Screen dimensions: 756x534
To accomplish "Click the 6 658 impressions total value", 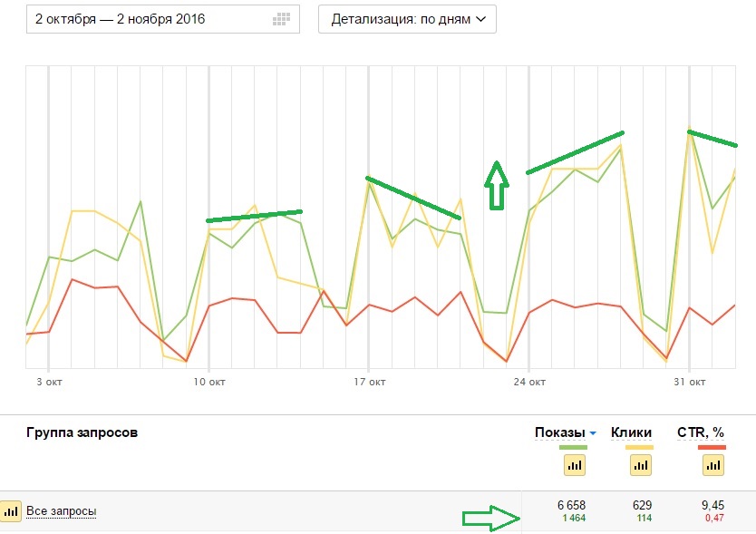I will tap(573, 502).
